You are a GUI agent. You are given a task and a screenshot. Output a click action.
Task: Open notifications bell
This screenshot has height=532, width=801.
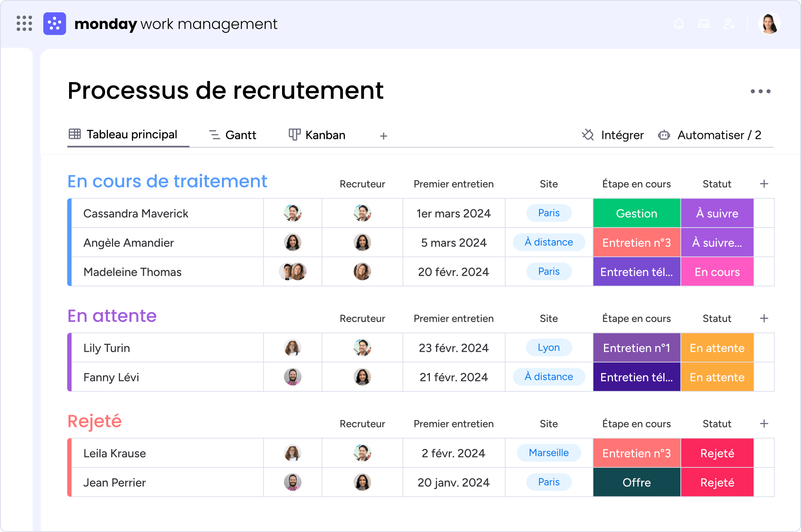point(679,24)
